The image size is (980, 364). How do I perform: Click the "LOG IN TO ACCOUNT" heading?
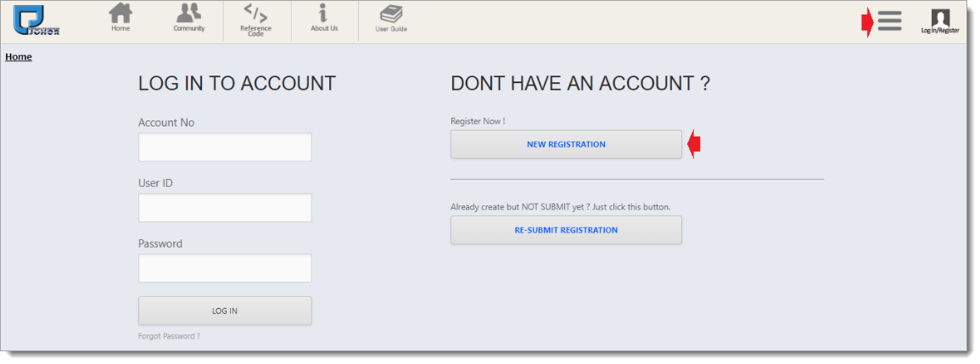(x=237, y=83)
